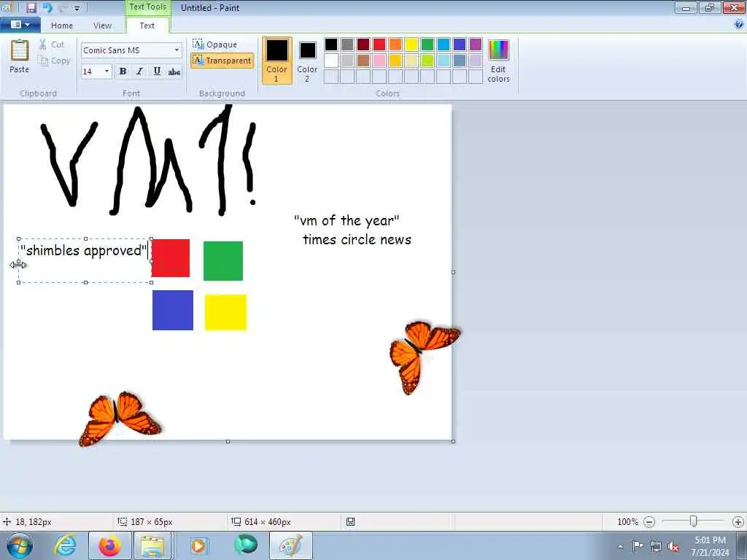Viewport: 747px width, 560px height.
Task: Open Edit colors dialog
Action: pyautogui.click(x=498, y=61)
